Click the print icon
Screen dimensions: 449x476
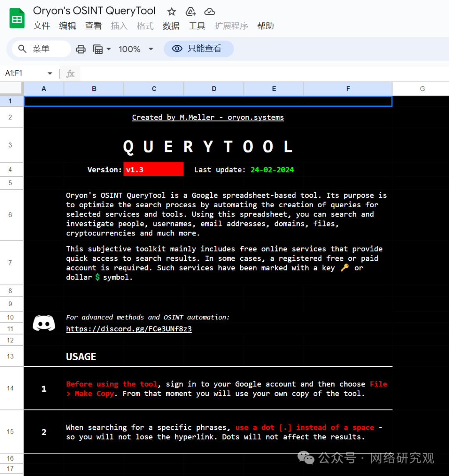[x=81, y=49]
